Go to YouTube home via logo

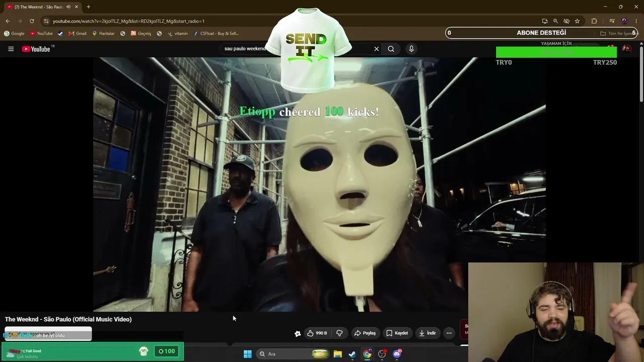(36, 49)
